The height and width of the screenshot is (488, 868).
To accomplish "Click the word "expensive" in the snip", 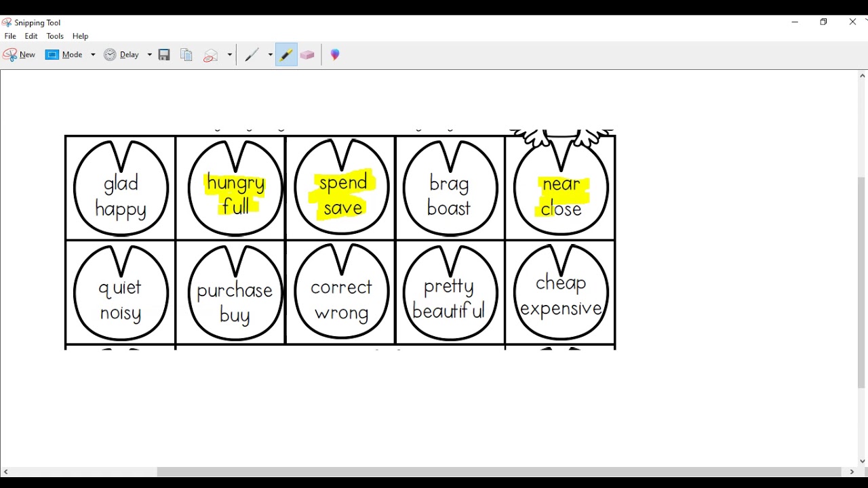I will (x=561, y=309).
